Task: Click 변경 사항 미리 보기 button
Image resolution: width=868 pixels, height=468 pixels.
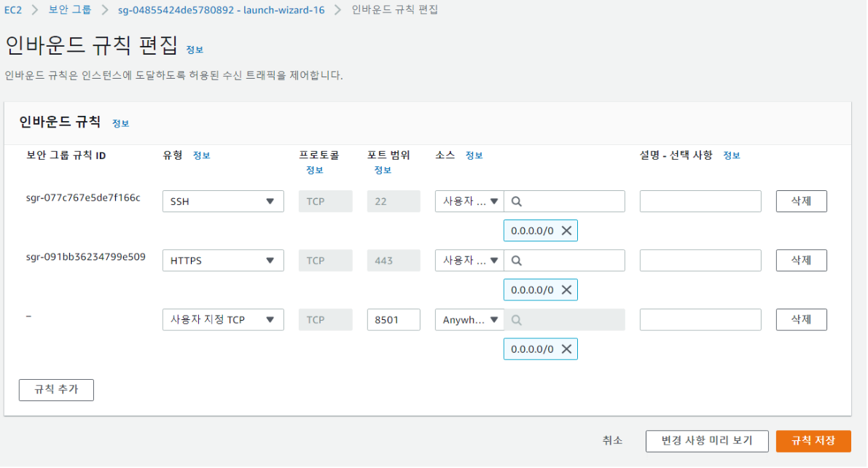Action: point(707,442)
